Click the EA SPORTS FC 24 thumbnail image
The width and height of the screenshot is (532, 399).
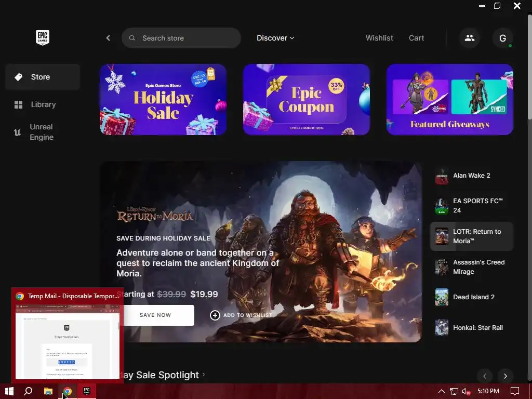442,206
